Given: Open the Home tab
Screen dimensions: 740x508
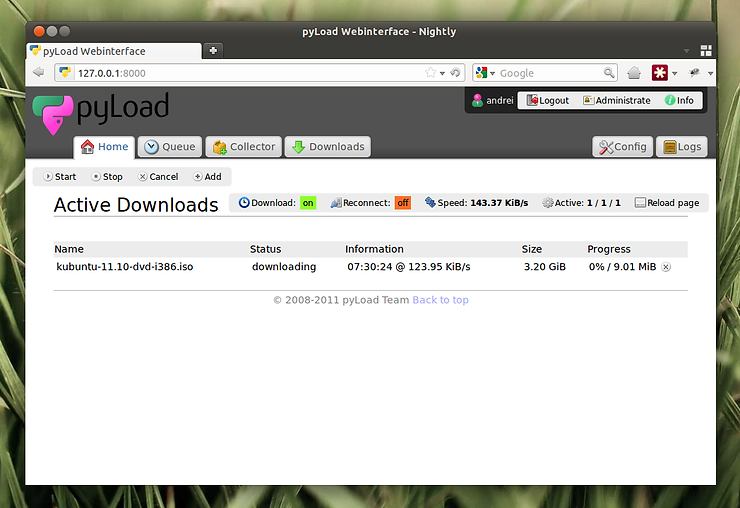Looking at the screenshot, I should [104, 147].
